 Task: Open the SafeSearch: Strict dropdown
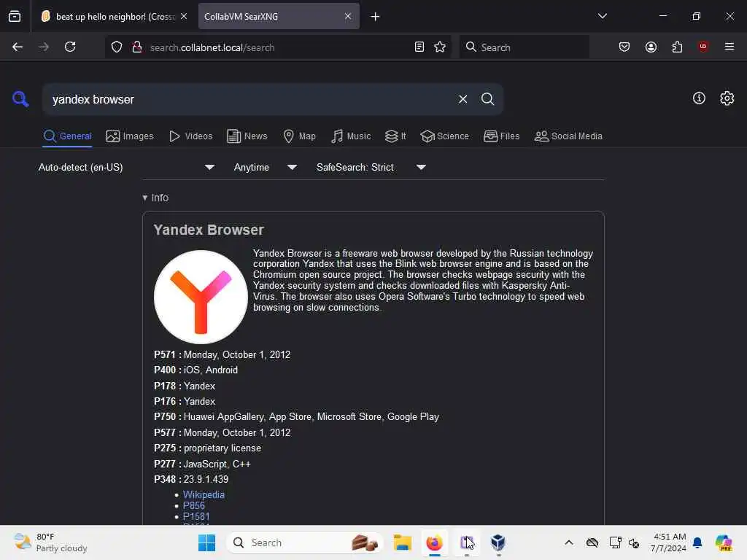(371, 167)
